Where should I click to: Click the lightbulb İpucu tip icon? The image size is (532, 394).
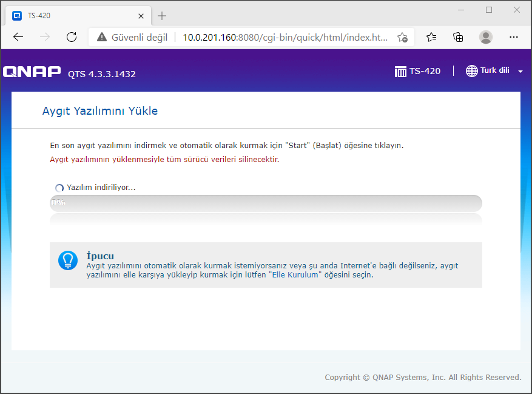(x=68, y=260)
